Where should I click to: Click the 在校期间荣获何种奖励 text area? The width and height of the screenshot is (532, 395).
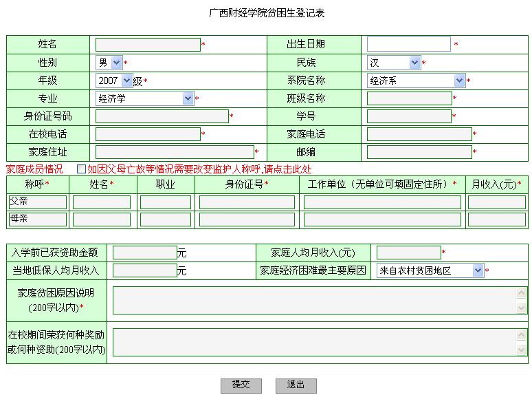pos(320,342)
